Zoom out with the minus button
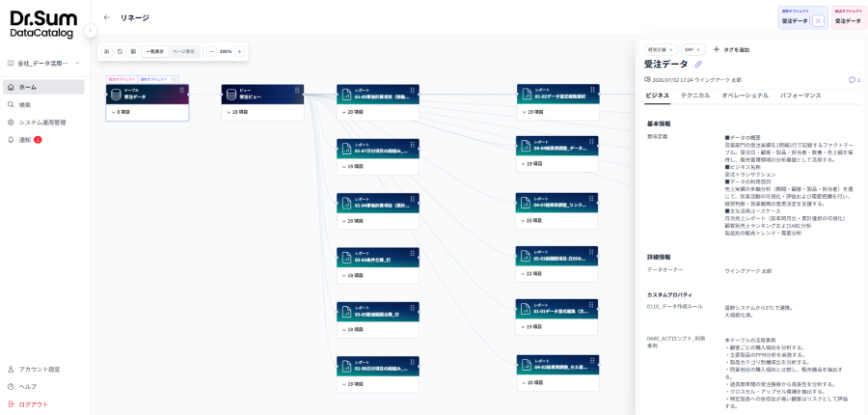Viewport: 868px width, 415px height. tap(211, 51)
